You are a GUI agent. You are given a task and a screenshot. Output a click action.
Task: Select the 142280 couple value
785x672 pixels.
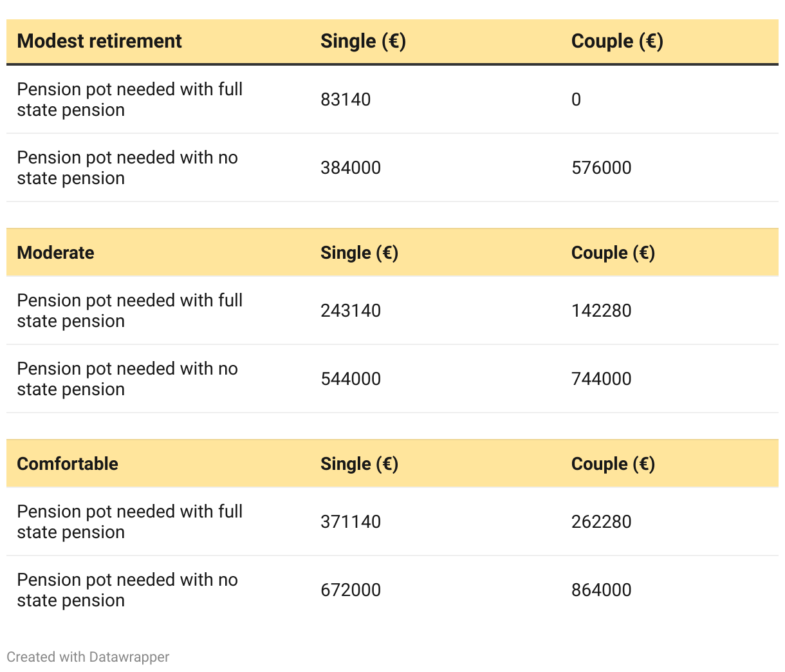pyautogui.click(x=601, y=311)
